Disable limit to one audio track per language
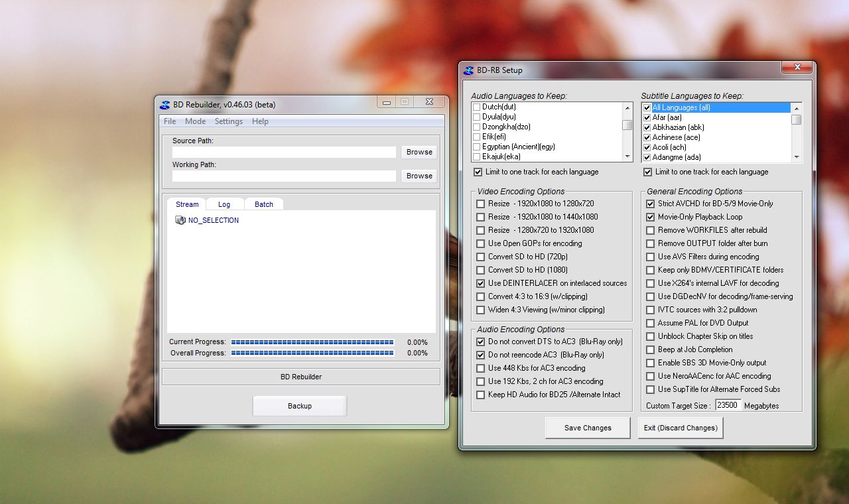This screenshot has height=504, width=849. (478, 172)
